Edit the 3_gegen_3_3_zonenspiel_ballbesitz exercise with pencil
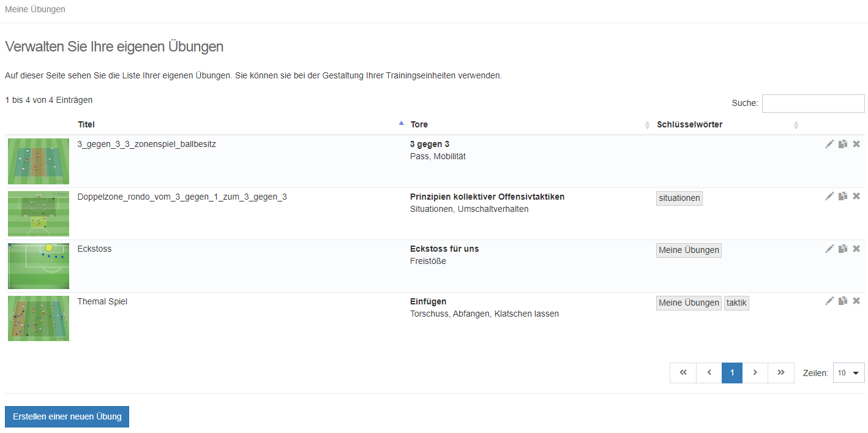Viewport: 868px width, 433px height. 829,144
